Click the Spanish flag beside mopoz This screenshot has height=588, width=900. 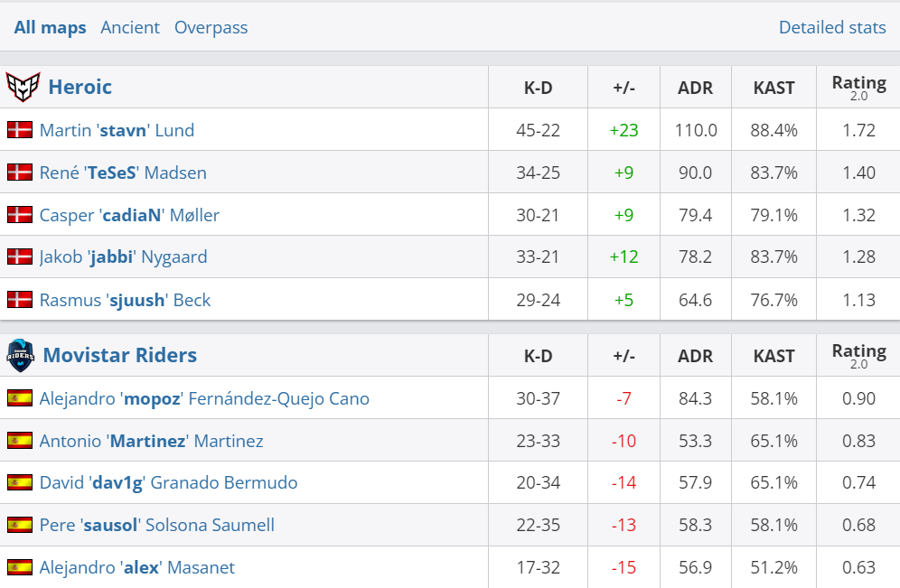coord(20,398)
